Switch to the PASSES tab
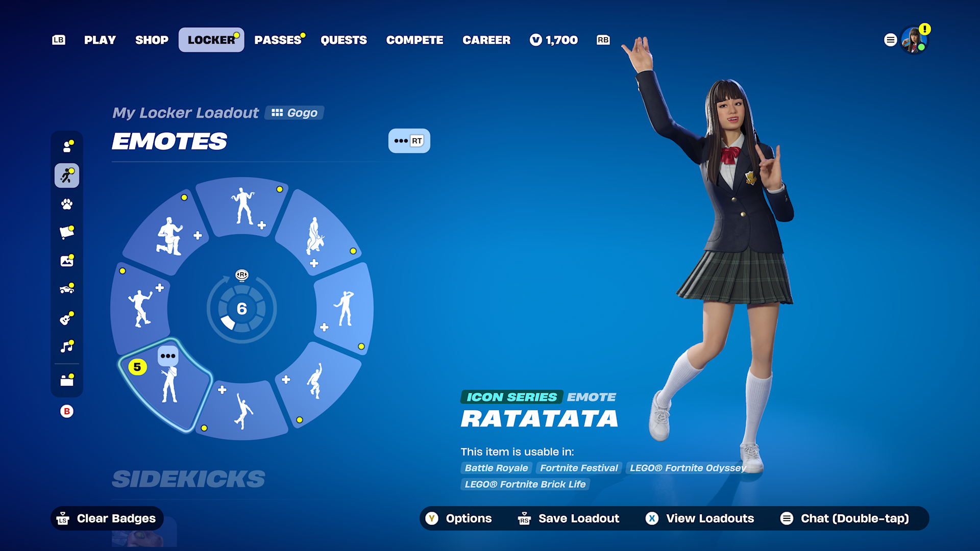980x551 pixels. pos(278,40)
